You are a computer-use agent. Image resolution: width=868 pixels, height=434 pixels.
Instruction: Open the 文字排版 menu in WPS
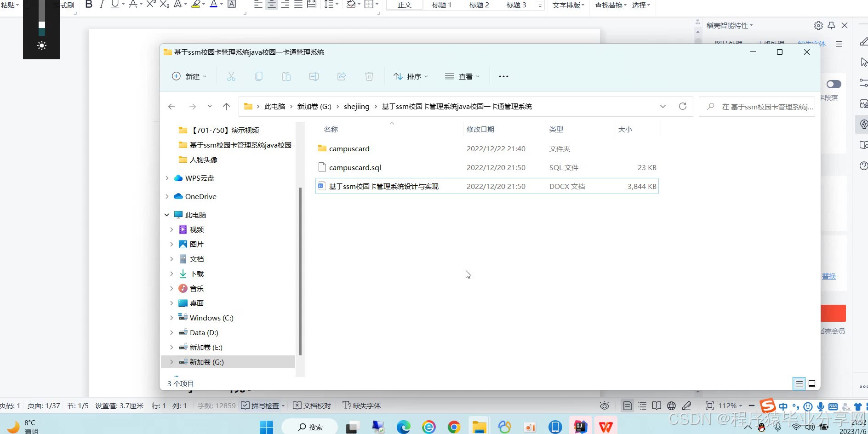(x=569, y=5)
